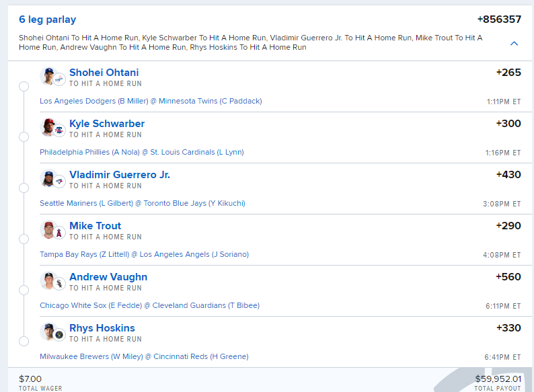Viewport: 534px width, 392px height.
Task: Click Rhys Hoskins' player headshot
Action: (x=48, y=331)
